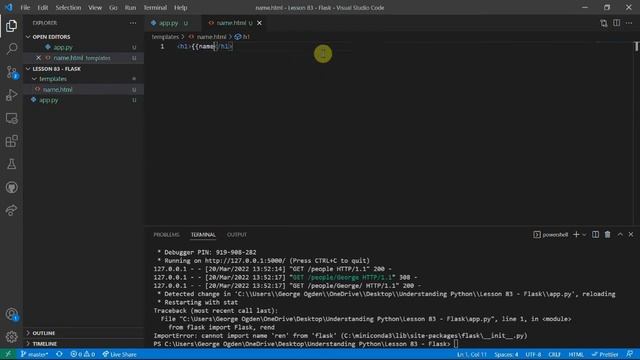Click the templates breadcrumb
Image resolution: width=640 pixels, height=360 pixels.
(x=165, y=37)
